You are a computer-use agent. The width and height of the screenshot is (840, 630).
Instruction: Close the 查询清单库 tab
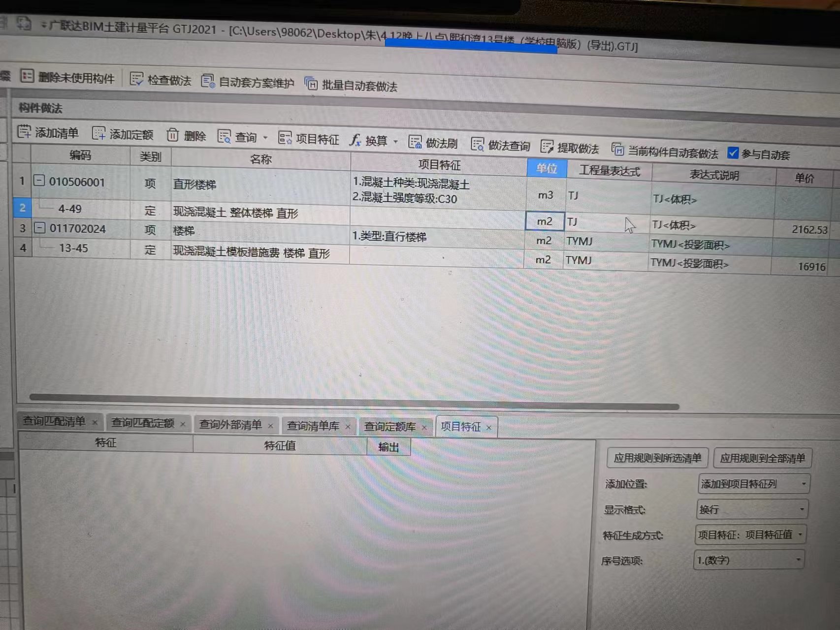pyautogui.click(x=348, y=427)
